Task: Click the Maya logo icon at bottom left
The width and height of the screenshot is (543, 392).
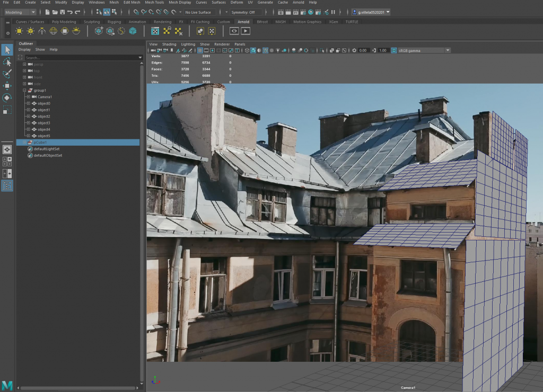Action: point(7,385)
